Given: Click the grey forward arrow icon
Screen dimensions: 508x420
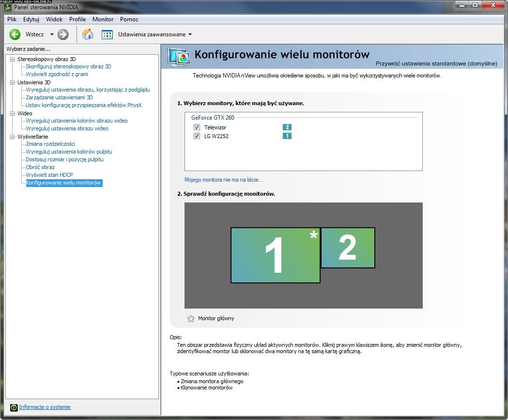Looking at the screenshot, I should tap(63, 34).
